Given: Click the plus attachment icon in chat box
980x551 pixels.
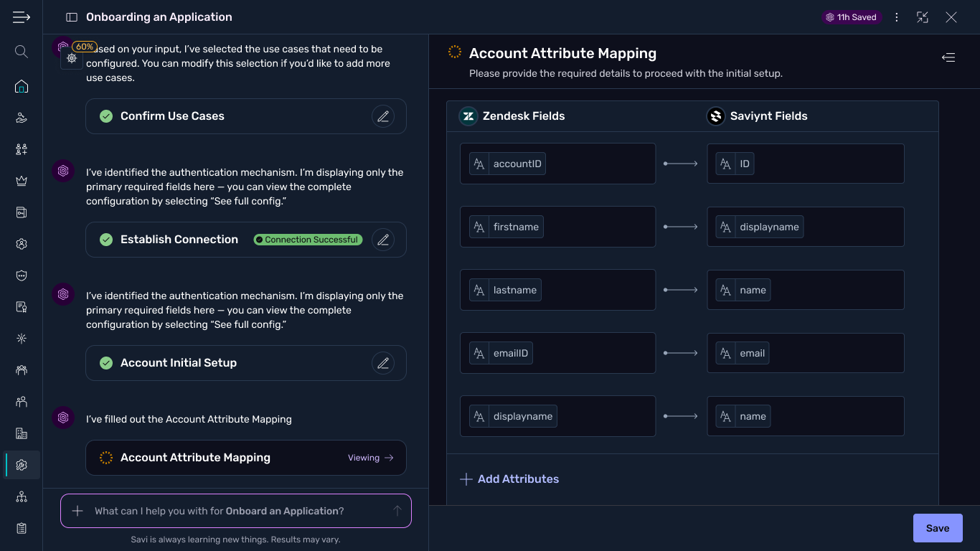Looking at the screenshot, I should point(77,511).
